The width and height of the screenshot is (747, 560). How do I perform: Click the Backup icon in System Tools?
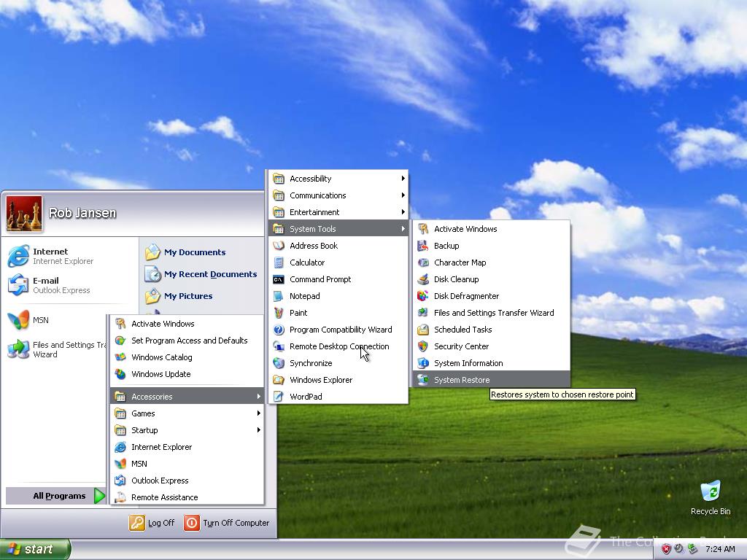point(422,246)
